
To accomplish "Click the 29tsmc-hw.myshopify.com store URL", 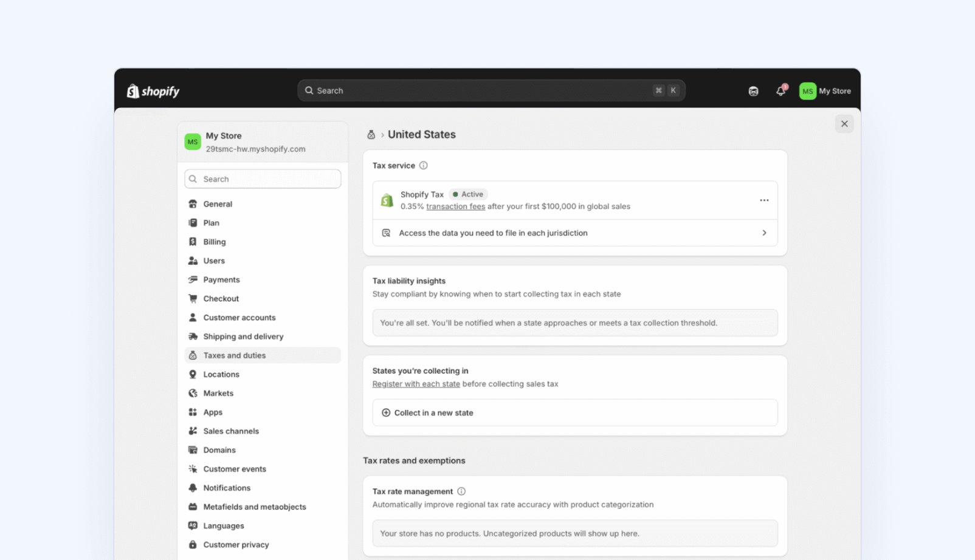I will tap(255, 149).
